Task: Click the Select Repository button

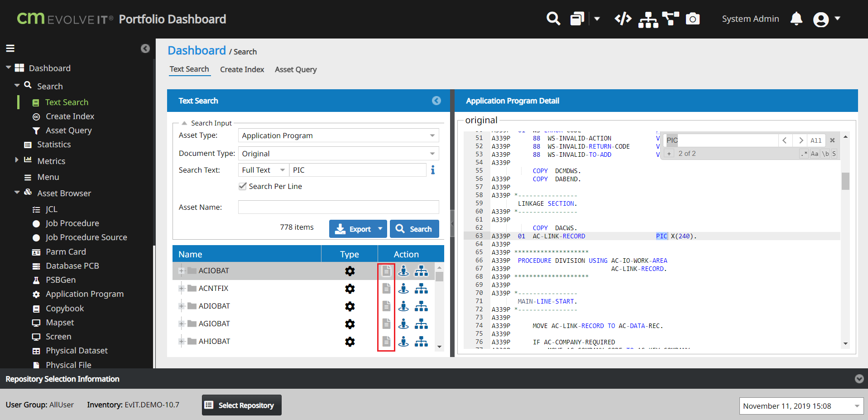Action: tap(242, 405)
